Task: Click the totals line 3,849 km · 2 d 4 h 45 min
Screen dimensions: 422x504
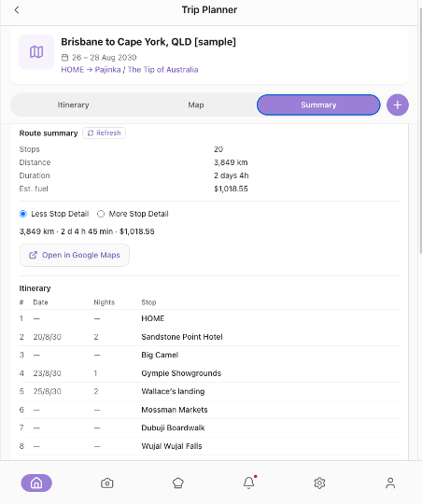Action: (x=87, y=231)
